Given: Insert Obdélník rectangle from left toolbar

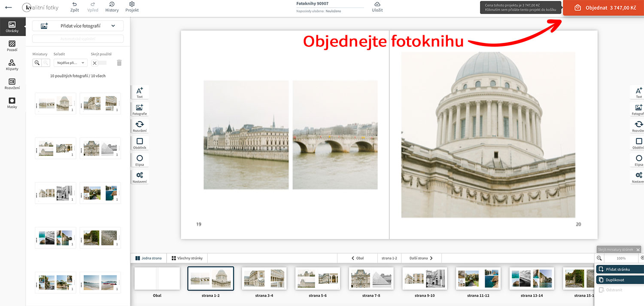Looking at the screenshot, I should pos(140,143).
